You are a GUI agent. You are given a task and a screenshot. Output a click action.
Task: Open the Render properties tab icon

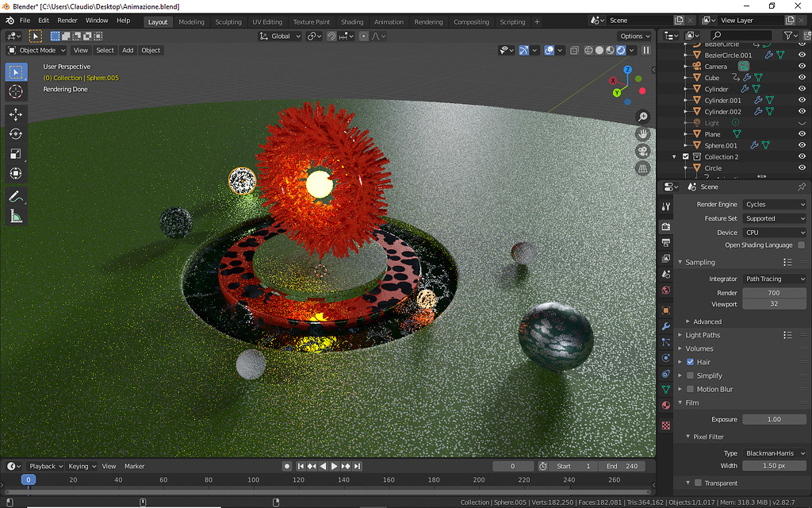coord(666,226)
